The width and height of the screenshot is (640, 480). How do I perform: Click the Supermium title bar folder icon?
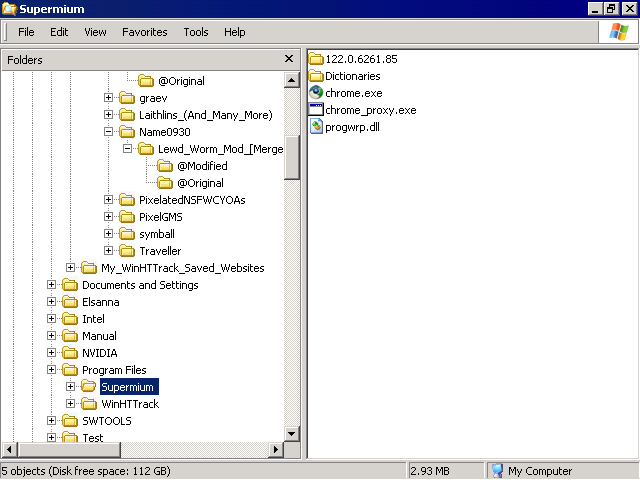click(x=9, y=9)
